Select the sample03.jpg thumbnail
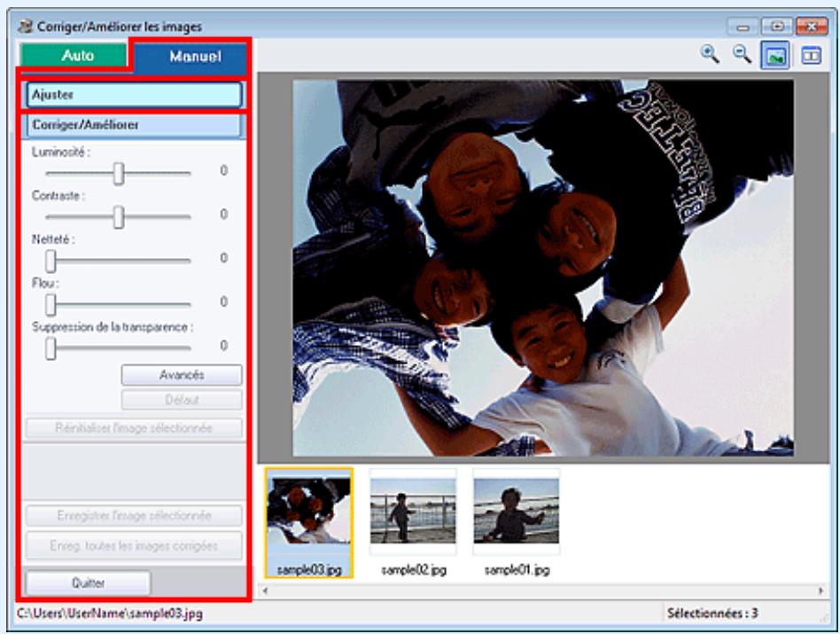 [309, 522]
